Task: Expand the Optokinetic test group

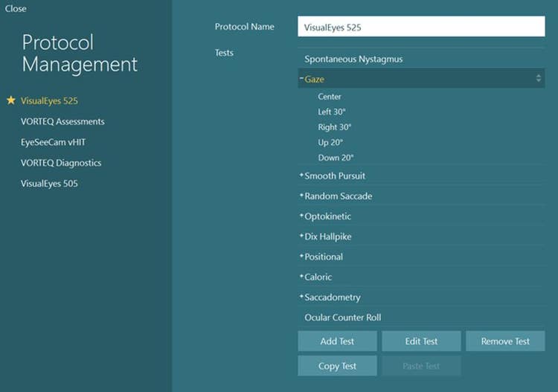Action: point(301,215)
